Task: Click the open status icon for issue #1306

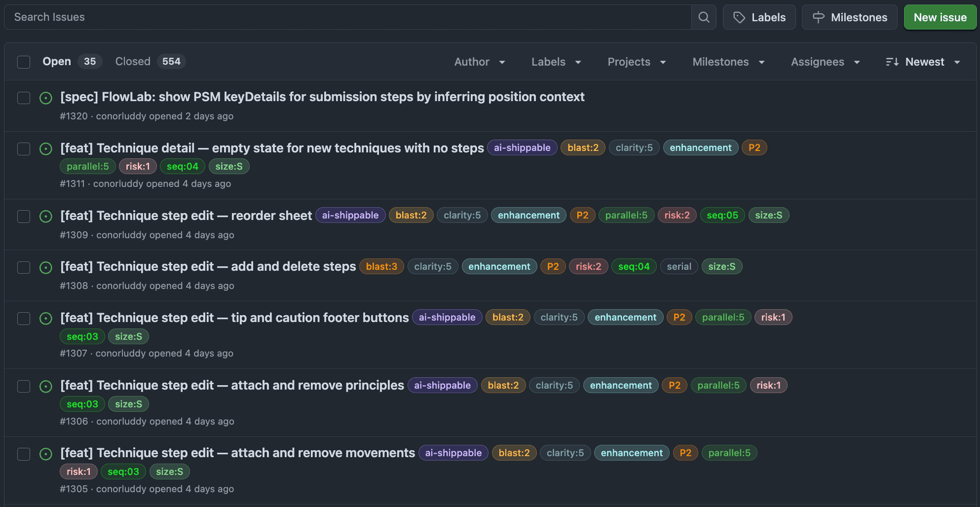Action: pyautogui.click(x=46, y=387)
